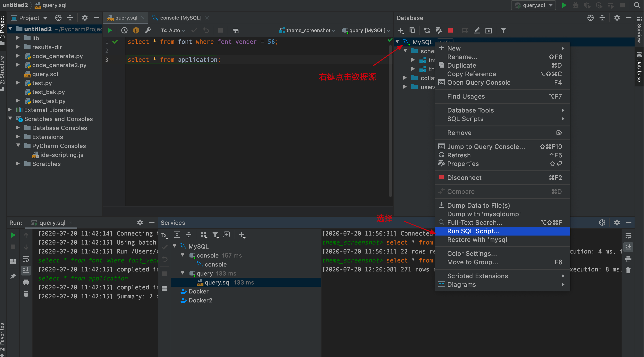This screenshot has width=644, height=357.
Task: Expand External Libraries node
Action: [10, 110]
